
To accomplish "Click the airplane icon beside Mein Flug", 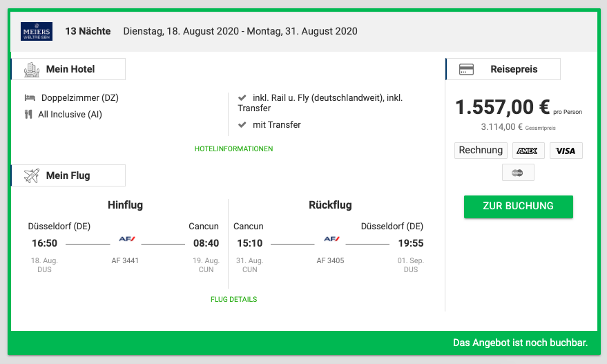I will 32,175.
